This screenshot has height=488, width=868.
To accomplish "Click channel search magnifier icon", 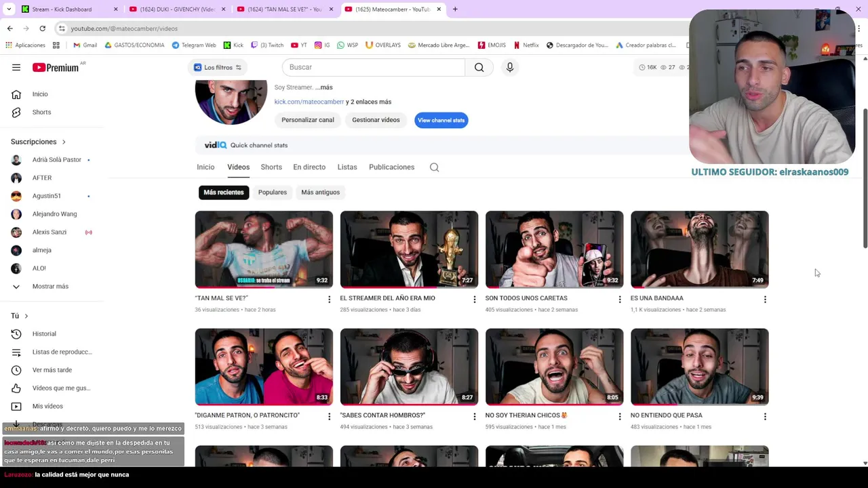I will pos(434,167).
